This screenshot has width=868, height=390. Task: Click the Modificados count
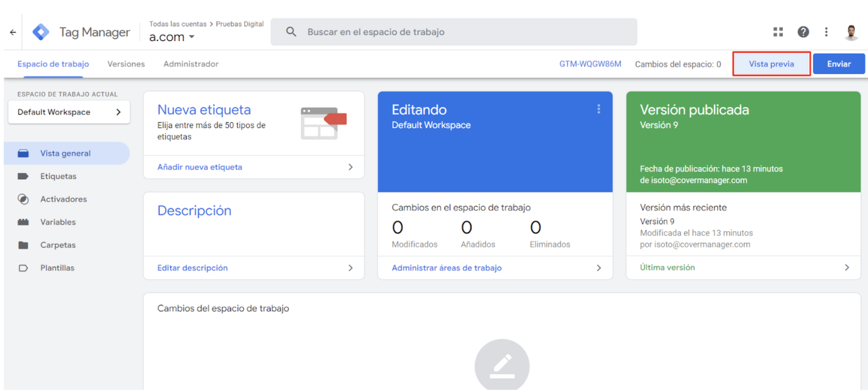click(x=398, y=227)
